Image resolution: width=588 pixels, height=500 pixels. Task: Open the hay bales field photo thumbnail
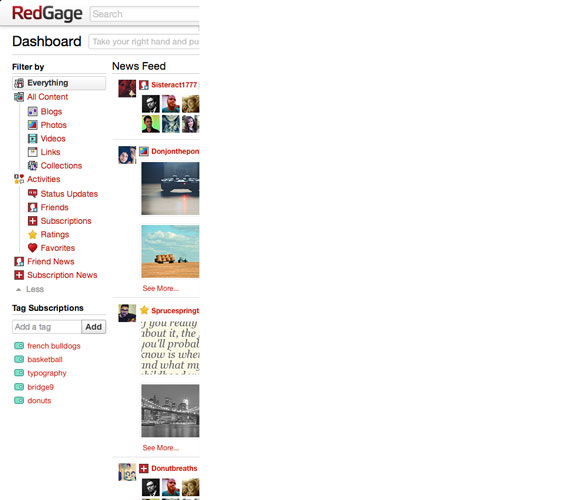tap(170, 252)
